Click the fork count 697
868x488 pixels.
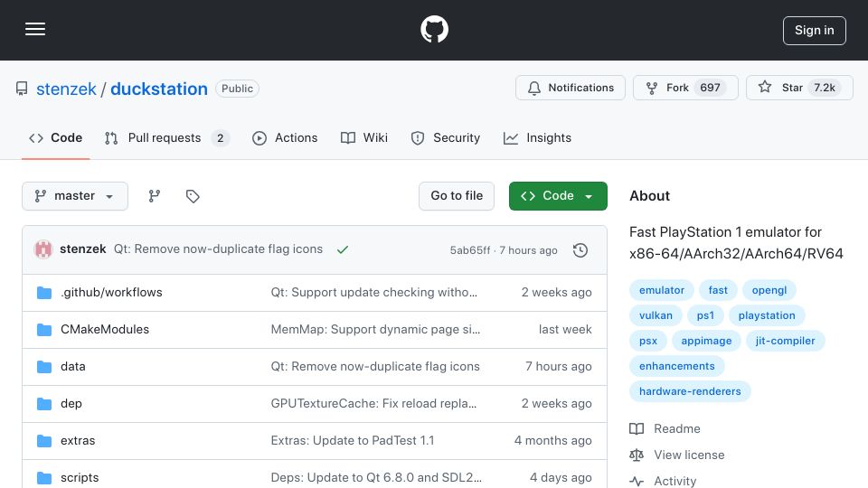pos(711,88)
